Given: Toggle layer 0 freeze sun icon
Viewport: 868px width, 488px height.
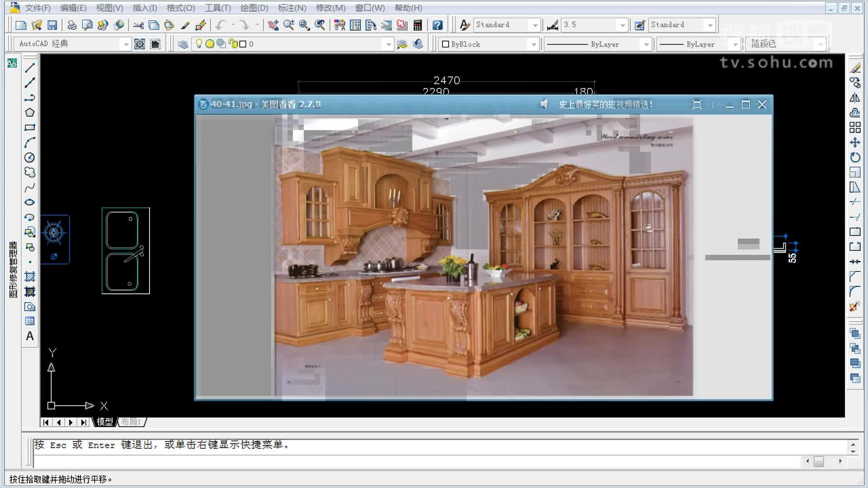Looking at the screenshot, I should pyautogui.click(x=209, y=44).
